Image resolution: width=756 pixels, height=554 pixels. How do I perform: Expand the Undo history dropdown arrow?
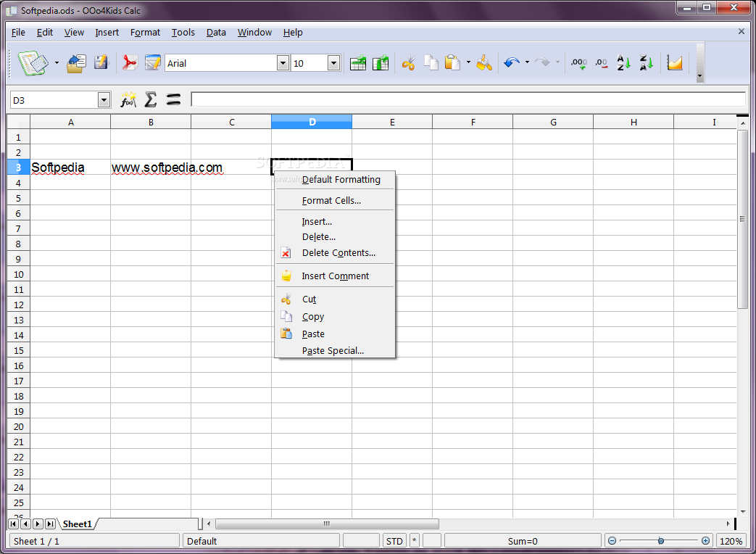(x=527, y=62)
